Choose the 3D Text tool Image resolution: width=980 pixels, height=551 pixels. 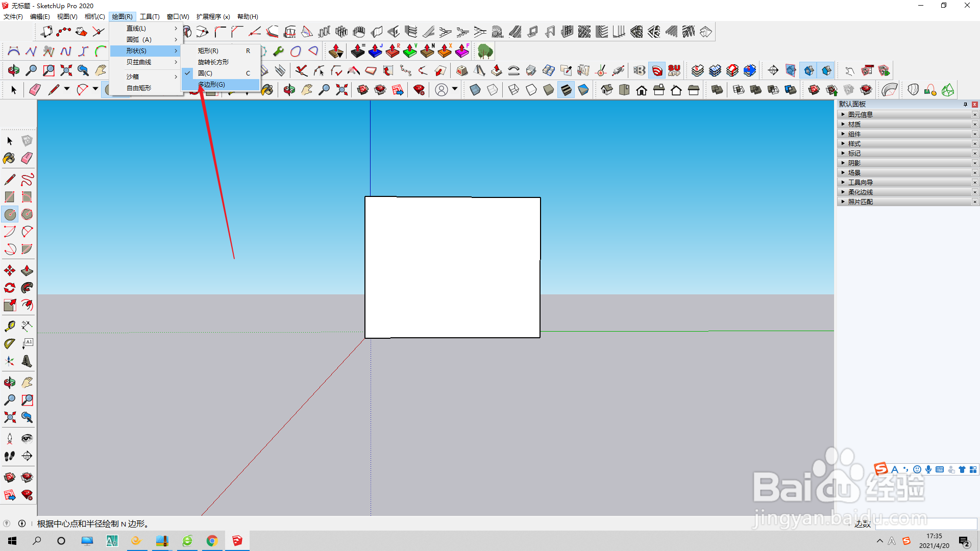[x=27, y=361]
